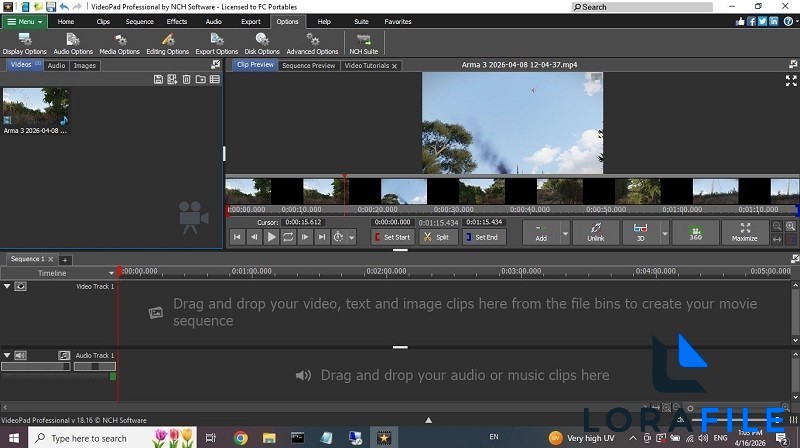800x448 pixels.
Task: Select the Arma 3 clip thumbnail in bin
Action: 36,107
